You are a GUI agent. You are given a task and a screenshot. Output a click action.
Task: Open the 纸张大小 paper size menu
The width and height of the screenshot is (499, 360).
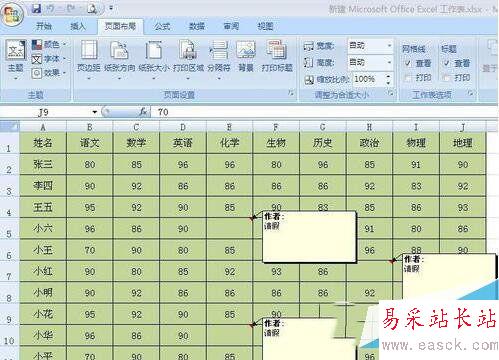click(154, 59)
